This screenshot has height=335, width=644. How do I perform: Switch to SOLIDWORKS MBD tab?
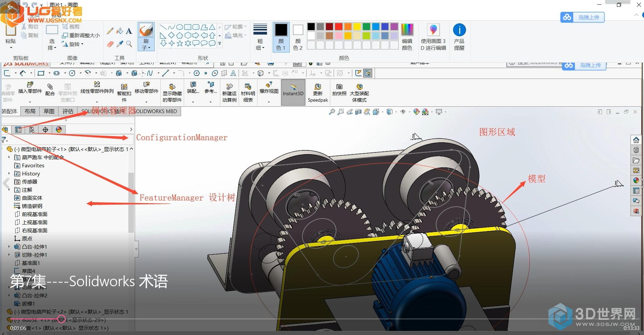coord(155,111)
